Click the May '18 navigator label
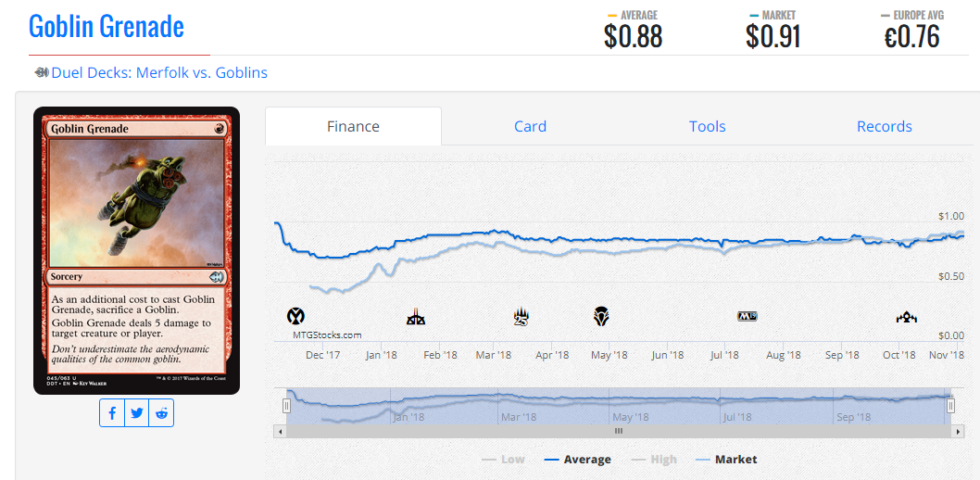 tap(629, 417)
